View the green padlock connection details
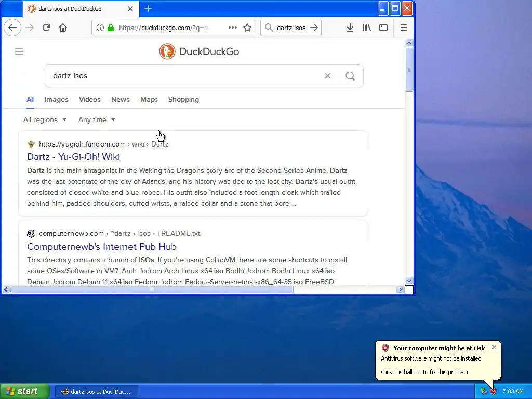Screen dimensions: 532x399 click(x=111, y=28)
